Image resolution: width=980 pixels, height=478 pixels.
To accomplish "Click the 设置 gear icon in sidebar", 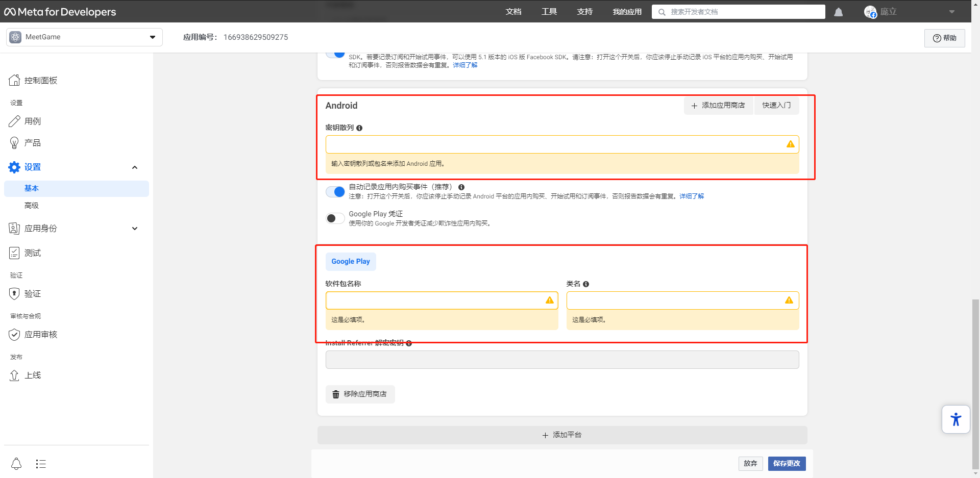I will [x=14, y=167].
